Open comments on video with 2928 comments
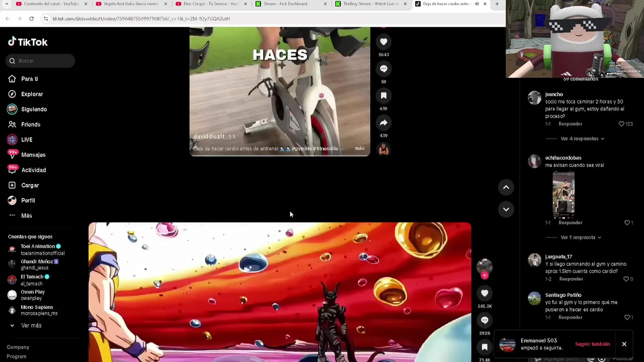 [x=485, y=320]
